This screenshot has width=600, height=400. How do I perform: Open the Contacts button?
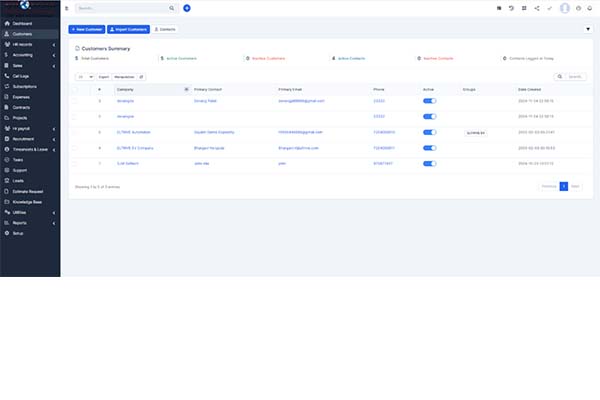click(165, 29)
